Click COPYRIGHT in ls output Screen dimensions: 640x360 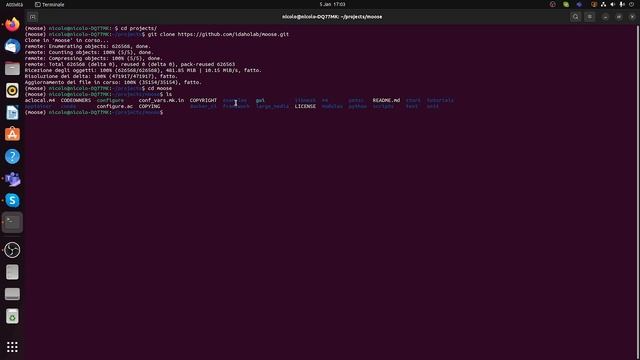203,100
